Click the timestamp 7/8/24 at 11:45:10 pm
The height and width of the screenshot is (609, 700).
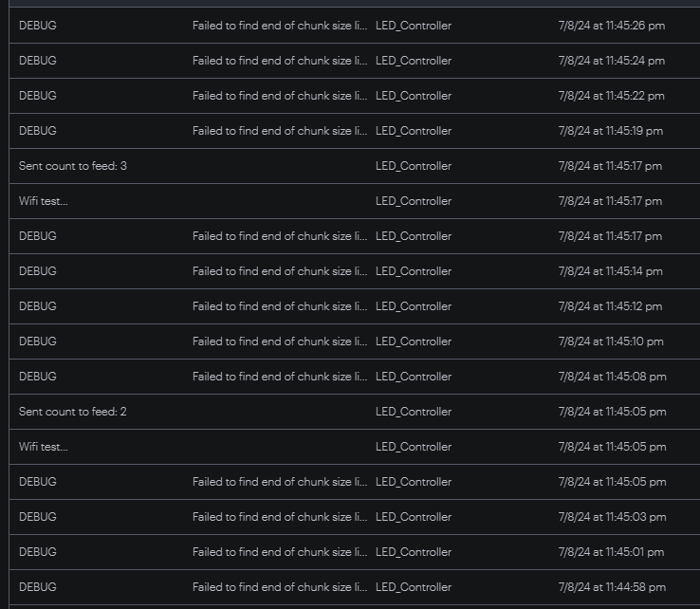[x=611, y=341]
